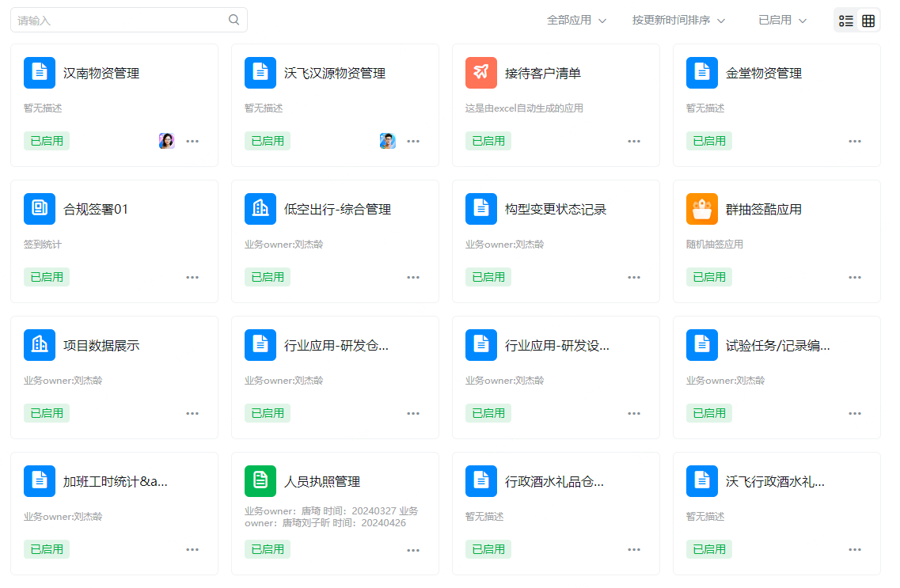Click 金堂物资管理 title text
Viewport: 900px width, 588px height.
764,74
